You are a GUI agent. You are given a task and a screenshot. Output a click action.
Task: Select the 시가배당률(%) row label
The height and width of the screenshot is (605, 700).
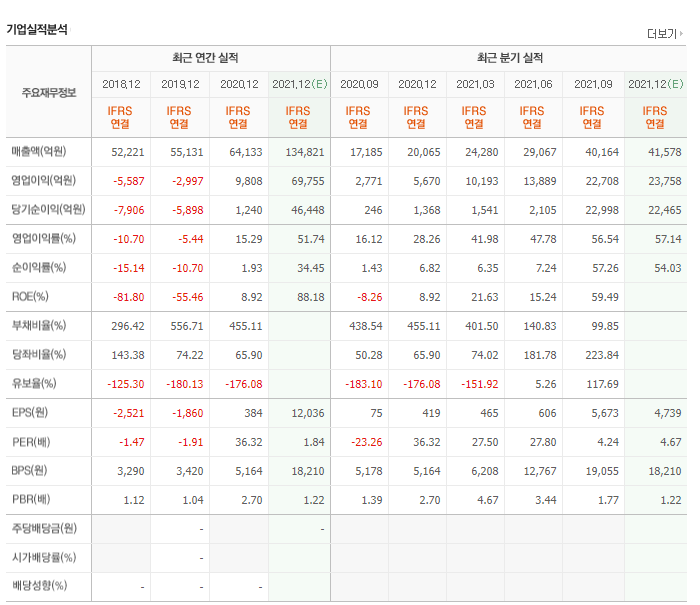click(x=44, y=557)
